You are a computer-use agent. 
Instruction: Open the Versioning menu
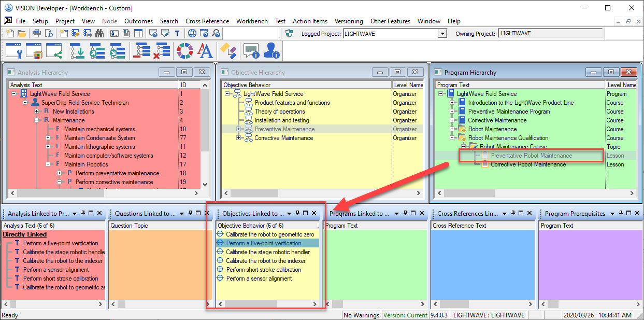click(349, 21)
